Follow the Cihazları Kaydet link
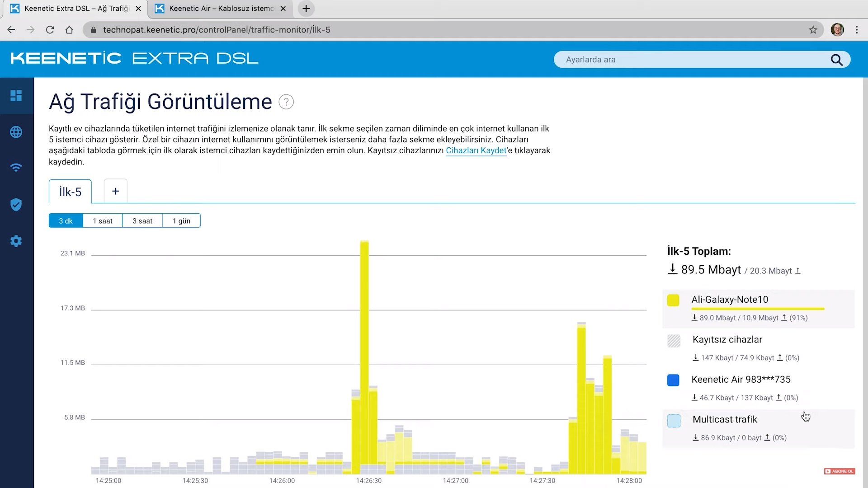The width and height of the screenshot is (868, 488). [x=476, y=150]
